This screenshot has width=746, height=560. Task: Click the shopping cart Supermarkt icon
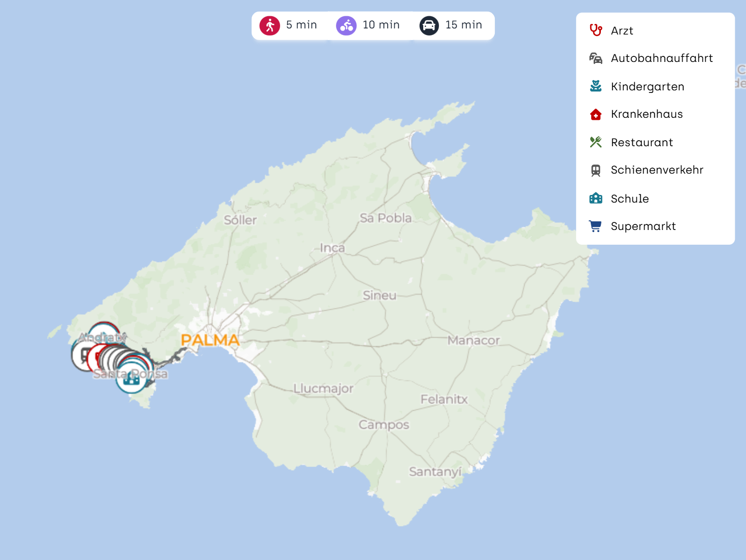[596, 226]
